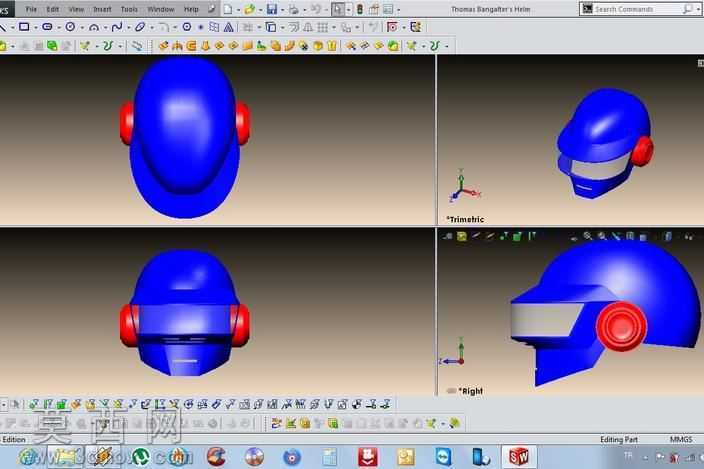This screenshot has height=469, width=704.
Task: Expand the Save dropdown arrow
Action: coord(282,9)
